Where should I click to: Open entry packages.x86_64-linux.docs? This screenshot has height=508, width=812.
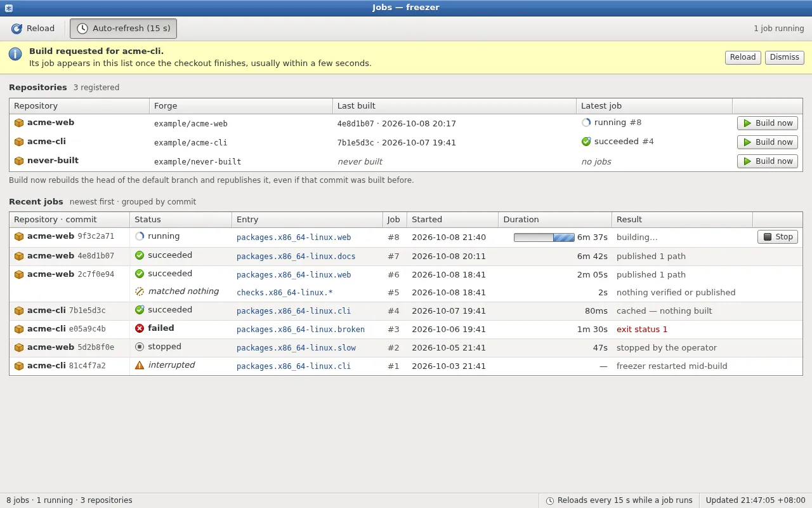pos(296,257)
